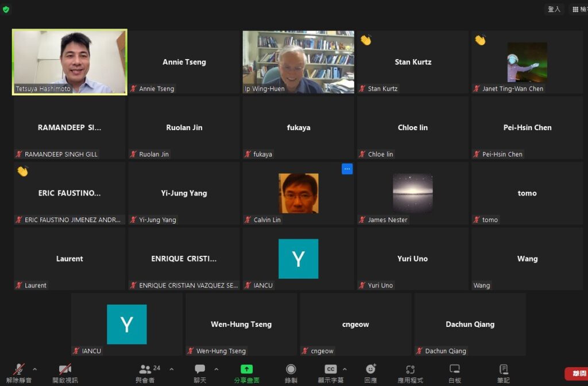Image resolution: width=588 pixels, height=386 pixels.
Task: Click the clapping hand reaction on Janet Ting-Wan Chen's tile
Action: coord(480,40)
